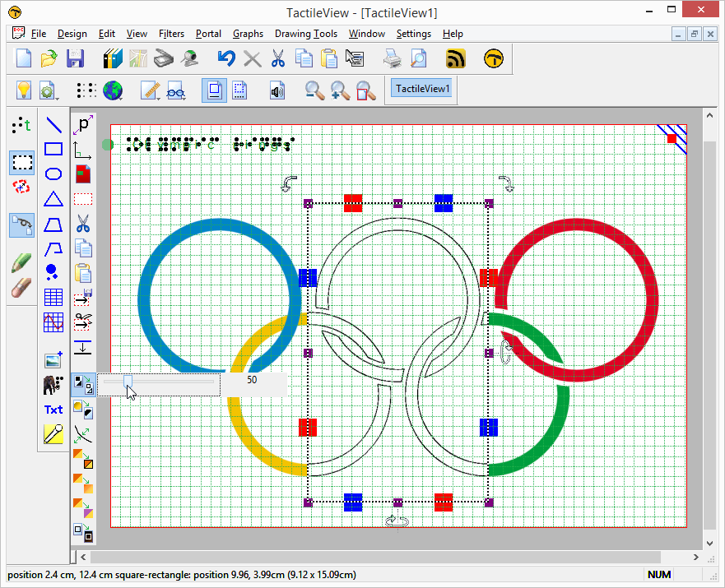
Task: Toggle the rectangular selection tool
Action: 22,162
